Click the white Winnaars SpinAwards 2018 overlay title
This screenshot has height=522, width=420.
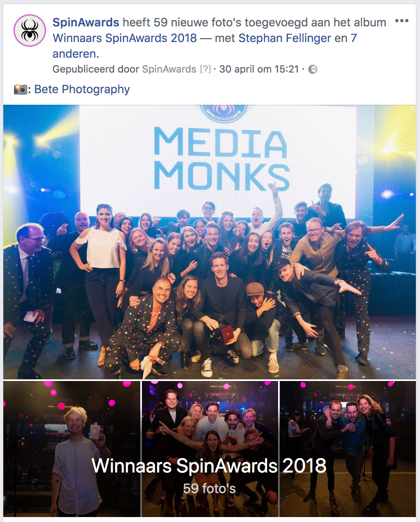click(209, 466)
